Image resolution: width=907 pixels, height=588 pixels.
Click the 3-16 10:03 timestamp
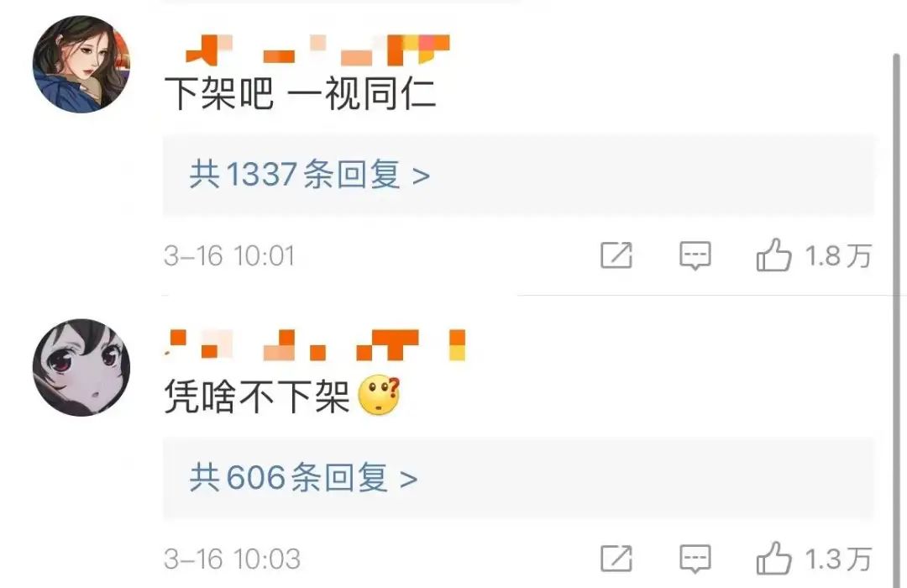(232, 559)
